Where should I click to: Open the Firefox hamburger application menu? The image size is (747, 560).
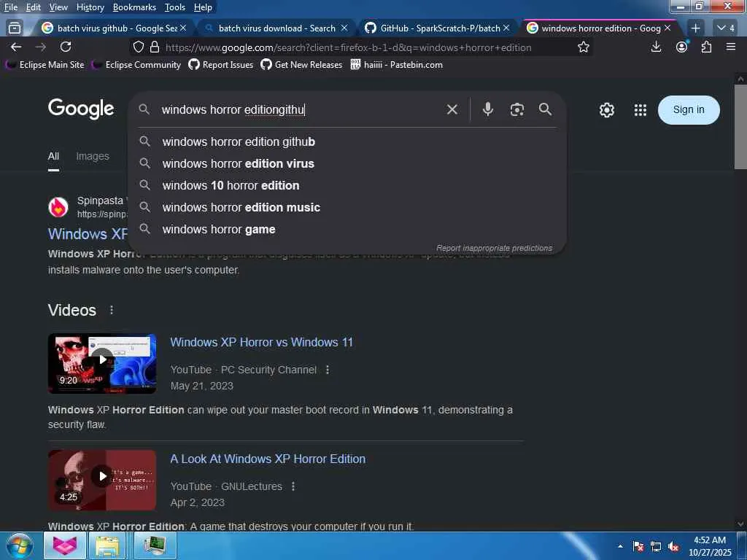pyautogui.click(x=731, y=47)
